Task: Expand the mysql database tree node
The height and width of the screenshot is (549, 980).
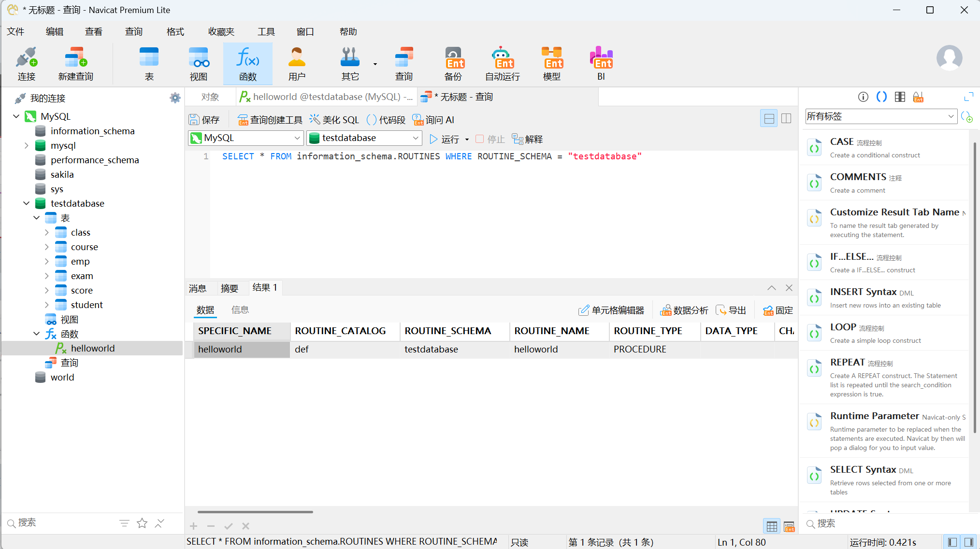Action: pos(27,145)
